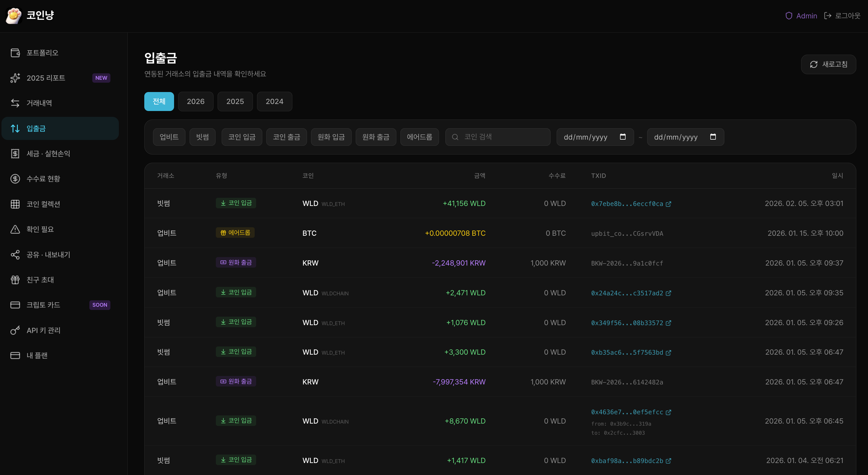The height and width of the screenshot is (475, 868).
Task: Click the 공유·내보내기 share icon
Action: coord(15,254)
